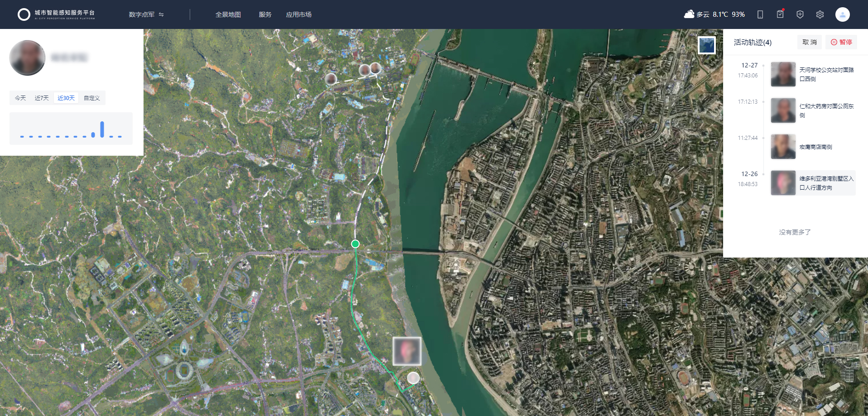
Task: Open the 全景地图 menu item
Action: [228, 14]
